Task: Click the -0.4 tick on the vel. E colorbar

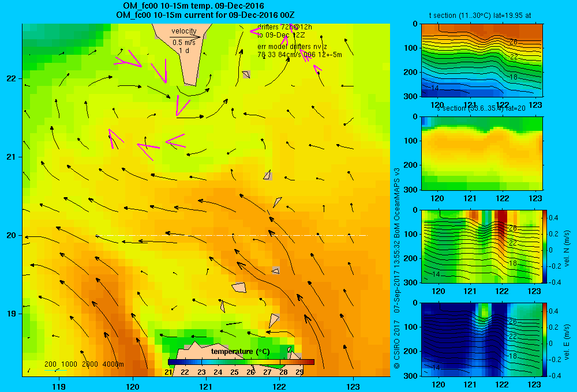Action: coord(554,375)
